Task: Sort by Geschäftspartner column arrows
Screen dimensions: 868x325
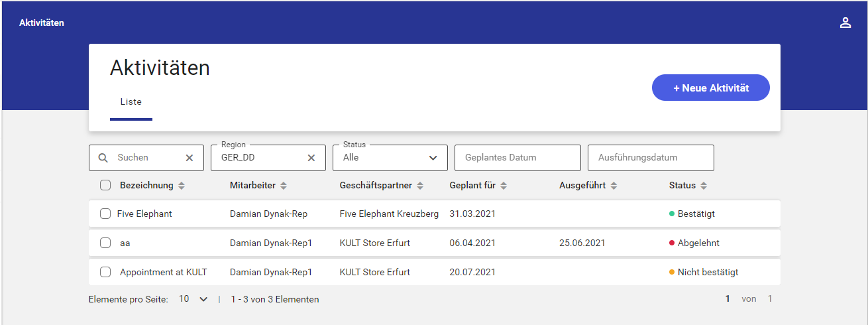Action: pyautogui.click(x=420, y=186)
